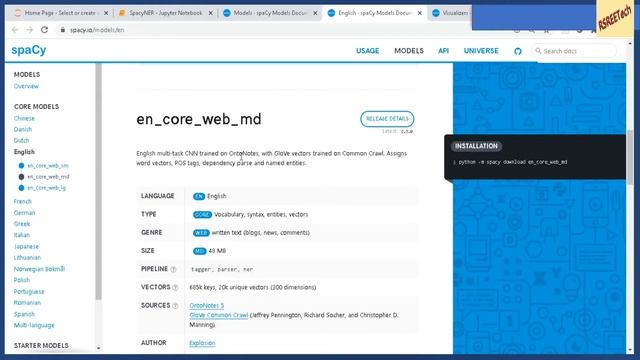This screenshot has height=360, width=640.
Task: Jump to en_core_web_lg in sidebar
Action: coord(46,188)
